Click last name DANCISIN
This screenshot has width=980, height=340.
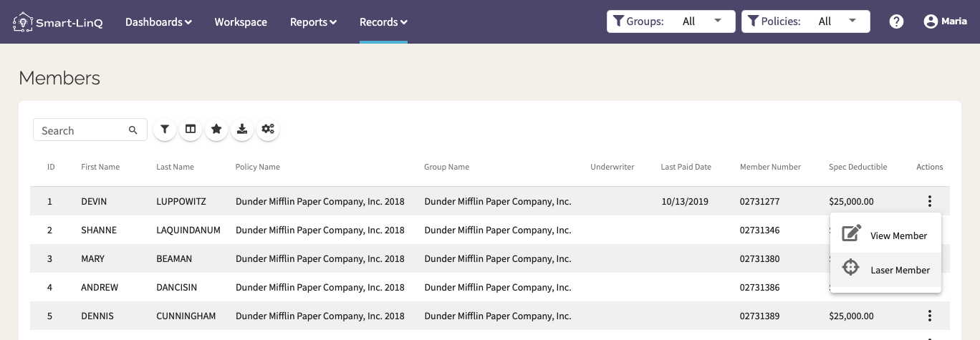point(176,287)
